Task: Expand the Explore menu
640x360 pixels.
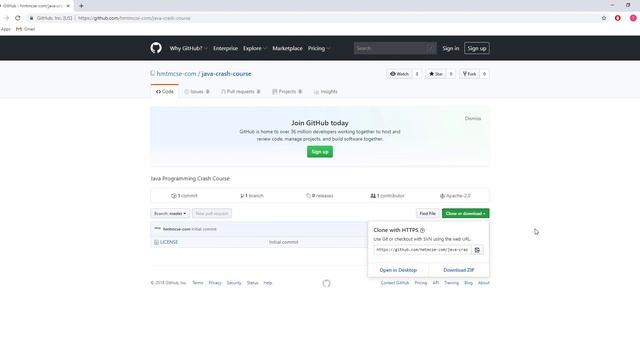Action: point(255,48)
